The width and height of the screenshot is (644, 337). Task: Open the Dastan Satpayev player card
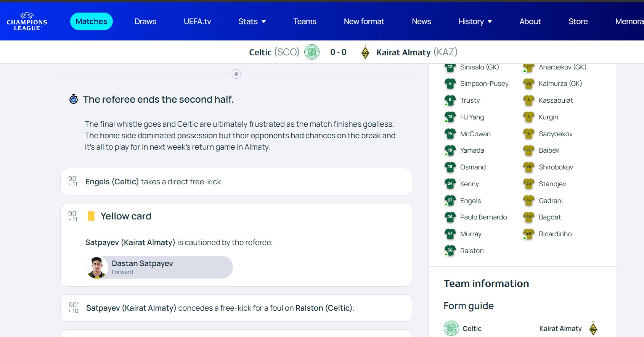click(159, 267)
